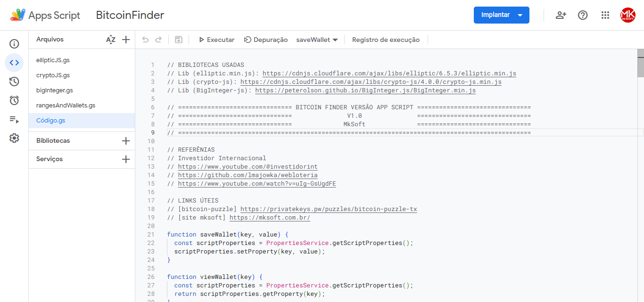This screenshot has height=302, width=644.
Task: Click the Executar run button
Action: coord(216,40)
